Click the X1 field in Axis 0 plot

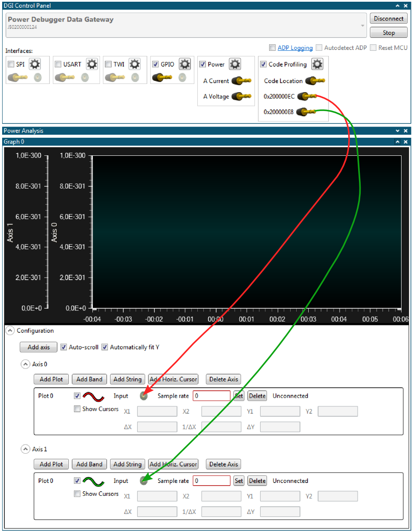click(x=157, y=411)
